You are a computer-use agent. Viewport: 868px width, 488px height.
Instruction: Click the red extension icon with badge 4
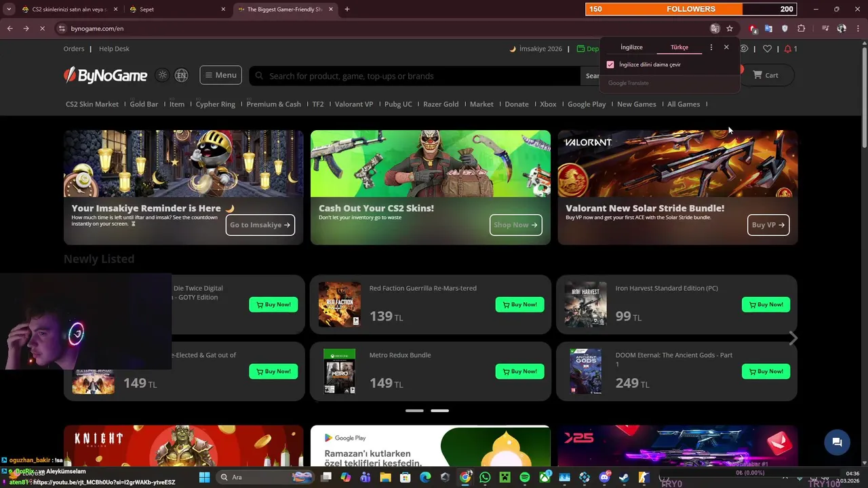point(753,28)
